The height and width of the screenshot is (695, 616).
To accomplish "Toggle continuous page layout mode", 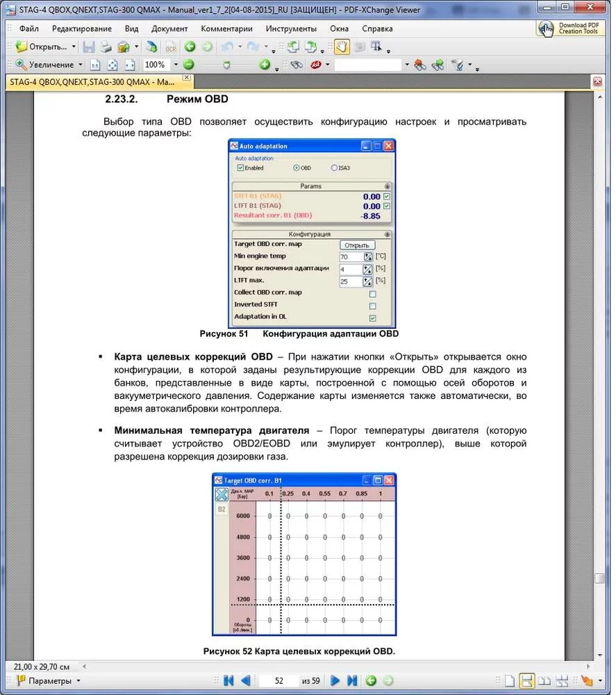I will 526,680.
